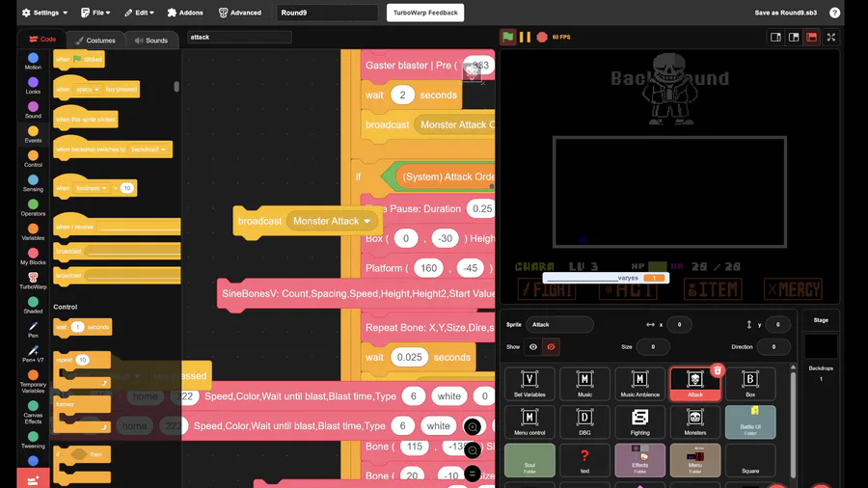Open the backdrop2 dropdown in palette block
Image resolution: width=868 pixels, height=488 pixels.
(148, 149)
